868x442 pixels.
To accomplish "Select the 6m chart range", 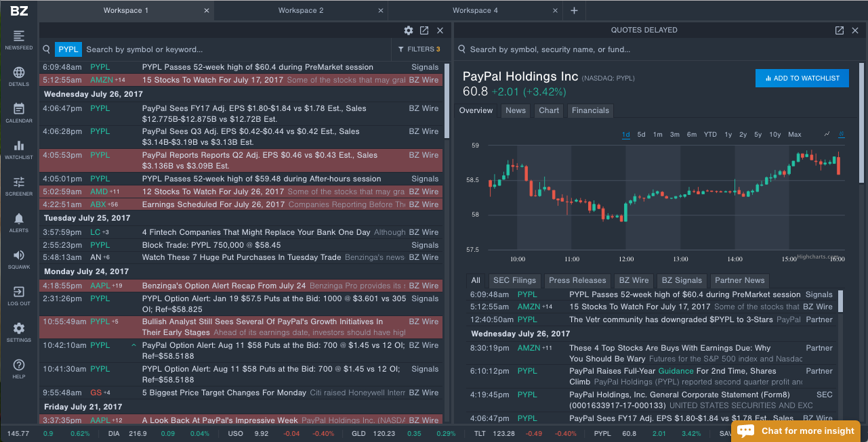I will pos(692,135).
